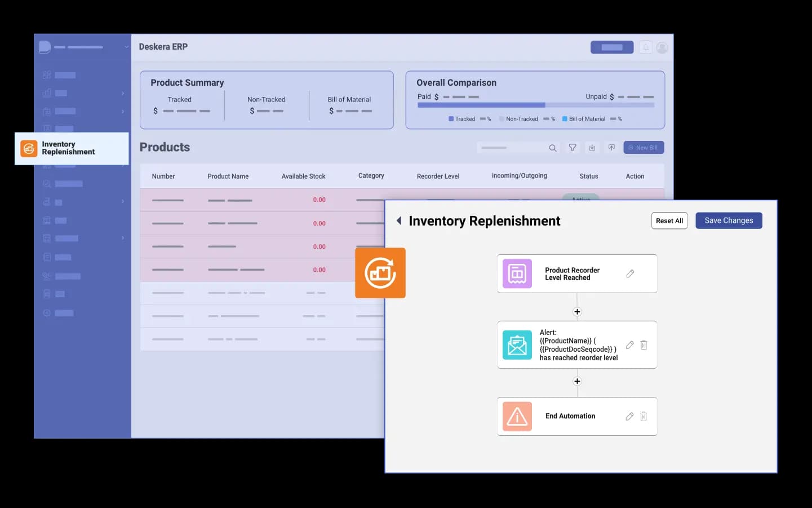Delete End Automation step with trash icon
812x508 pixels.
coord(644,416)
